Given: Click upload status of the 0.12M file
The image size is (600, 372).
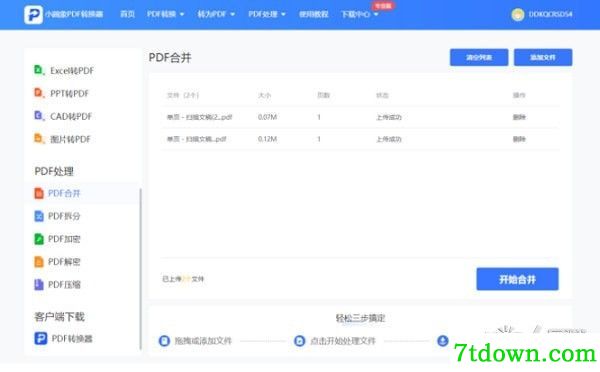Looking at the screenshot, I should tap(389, 139).
